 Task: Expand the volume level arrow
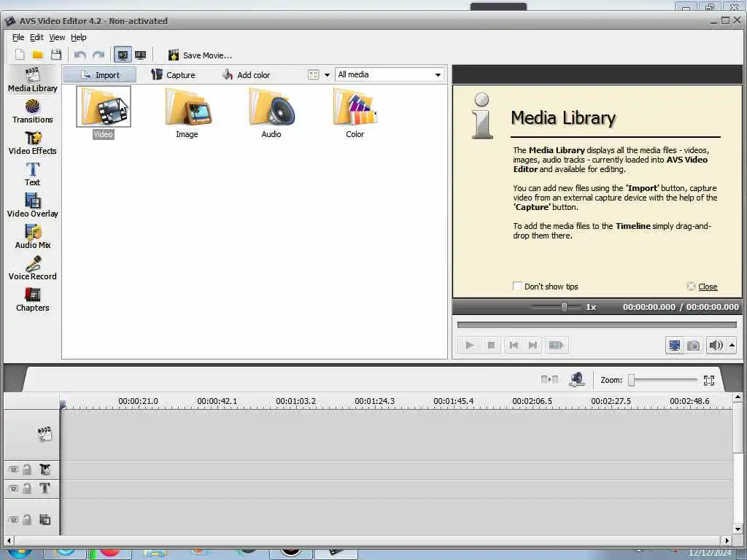point(732,345)
